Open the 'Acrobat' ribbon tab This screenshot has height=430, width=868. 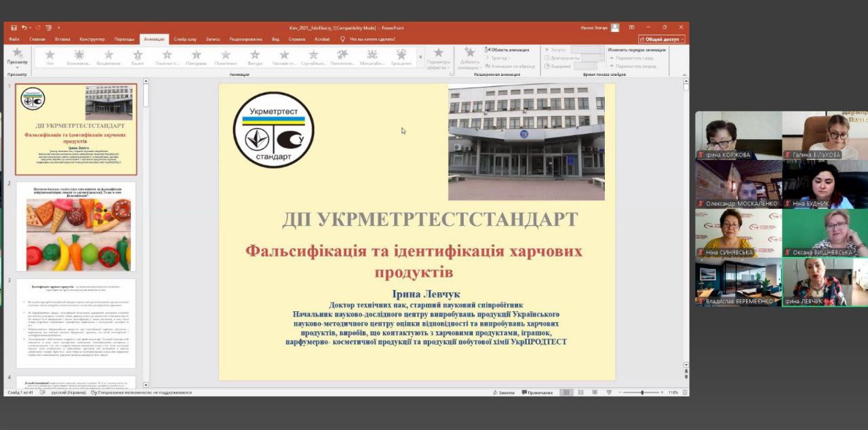(322, 39)
